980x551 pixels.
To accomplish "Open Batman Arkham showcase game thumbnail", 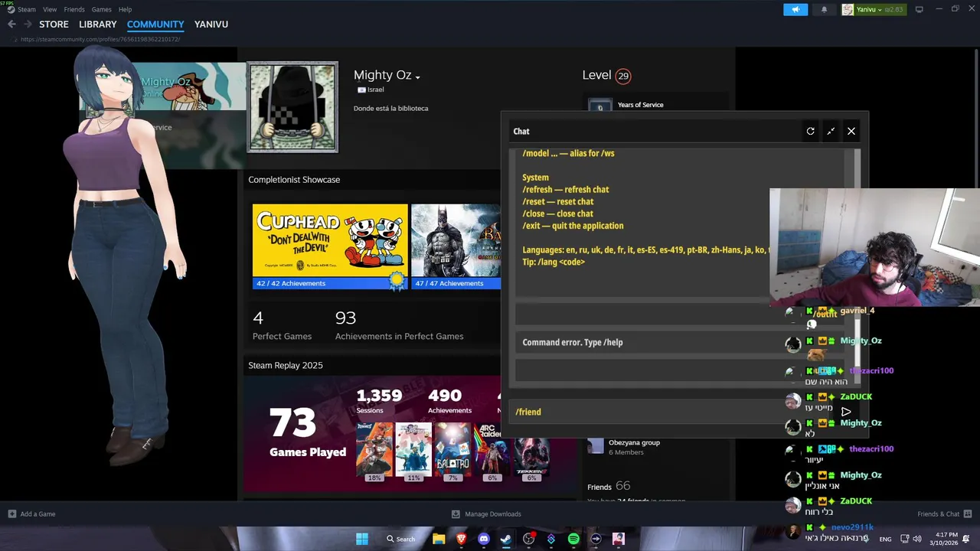I will pyautogui.click(x=456, y=240).
